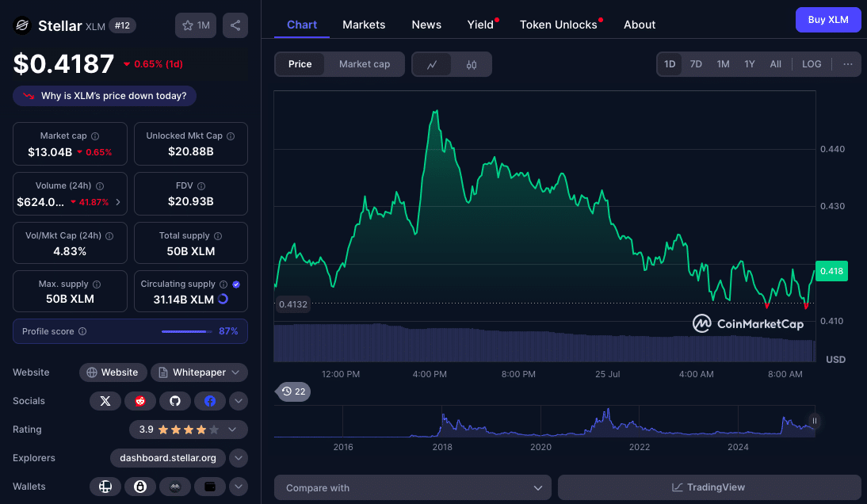
Task: Expand more Wallets
Action: pyautogui.click(x=239, y=487)
